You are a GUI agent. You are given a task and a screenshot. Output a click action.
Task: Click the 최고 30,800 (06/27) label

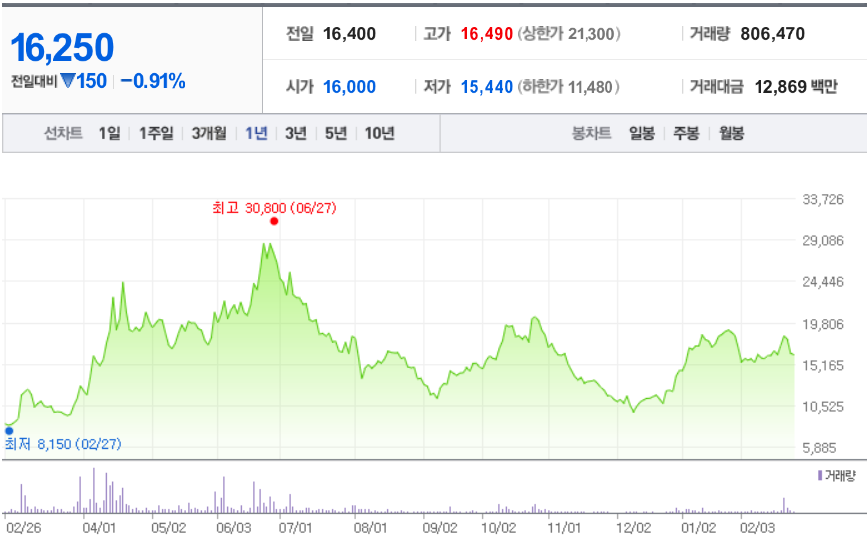click(274, 208)
